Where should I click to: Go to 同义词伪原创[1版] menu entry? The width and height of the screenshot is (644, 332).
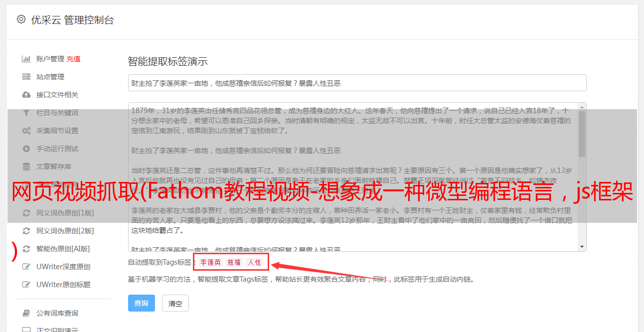65,213
